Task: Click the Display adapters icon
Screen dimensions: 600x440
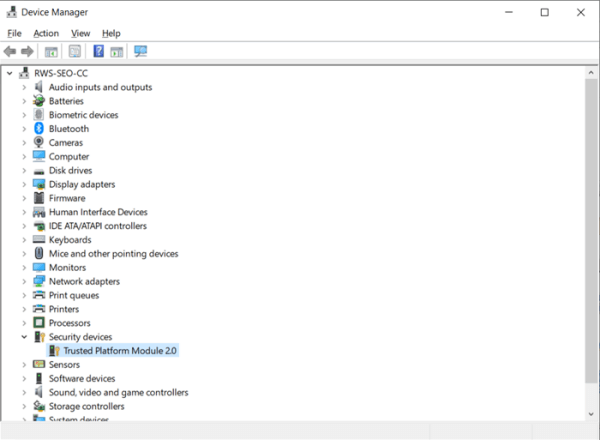Action: point(39,184)
